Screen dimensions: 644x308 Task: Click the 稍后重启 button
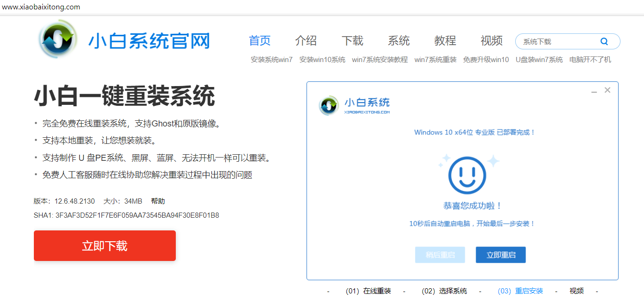[440, 255]
